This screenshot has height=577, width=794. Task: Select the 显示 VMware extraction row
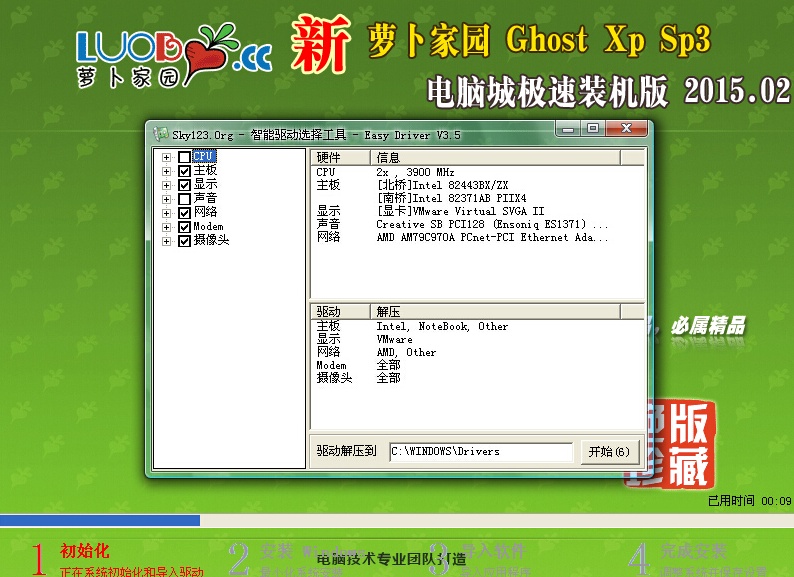(477, 339)
